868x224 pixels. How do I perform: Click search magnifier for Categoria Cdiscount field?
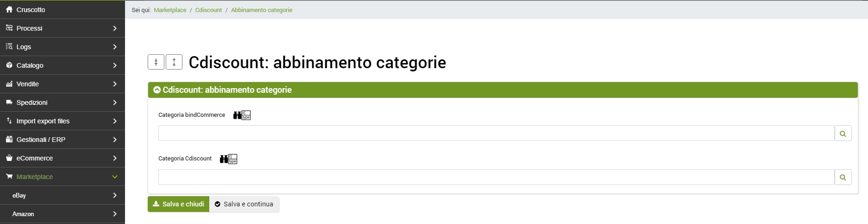click(843, 177)
